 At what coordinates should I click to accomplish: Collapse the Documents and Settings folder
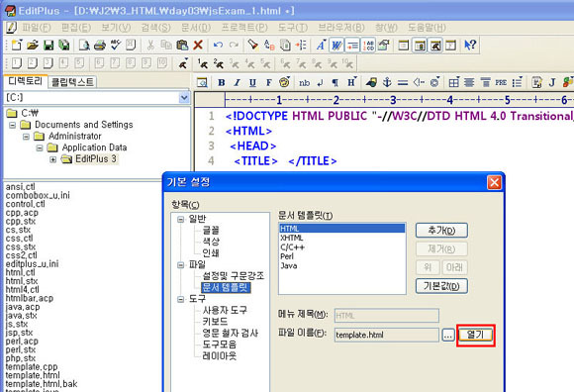12,125
